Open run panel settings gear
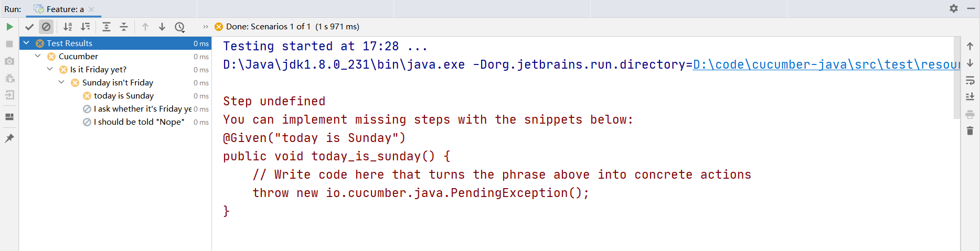This screenshot has width=980, height=251. 954,8
